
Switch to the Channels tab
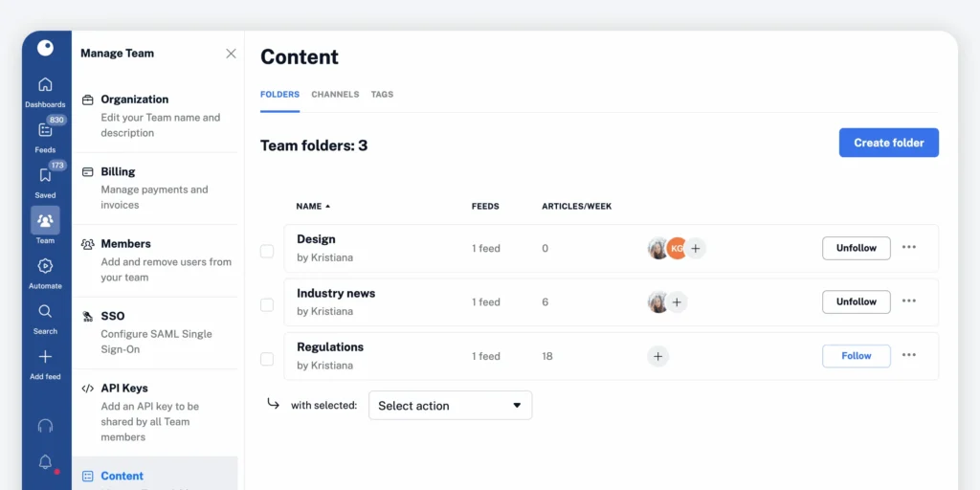point(335,95)
